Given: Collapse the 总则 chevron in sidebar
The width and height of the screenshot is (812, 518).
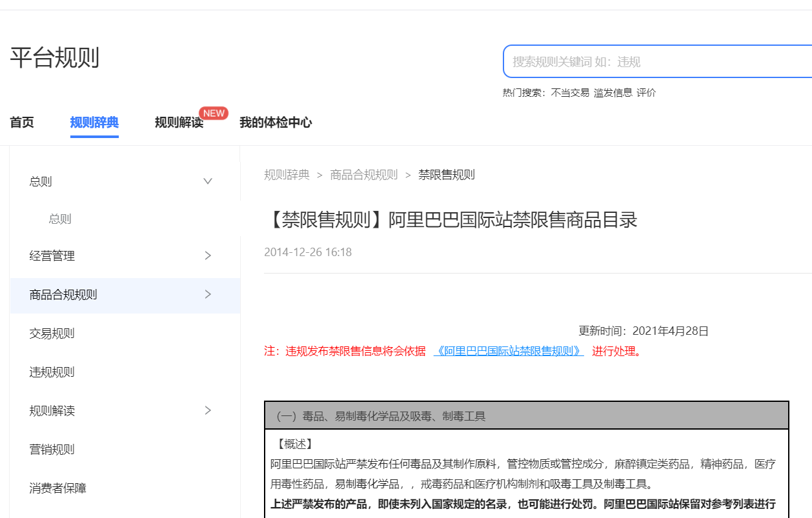Looking at the screenshot, I should [x=208, y=181].
